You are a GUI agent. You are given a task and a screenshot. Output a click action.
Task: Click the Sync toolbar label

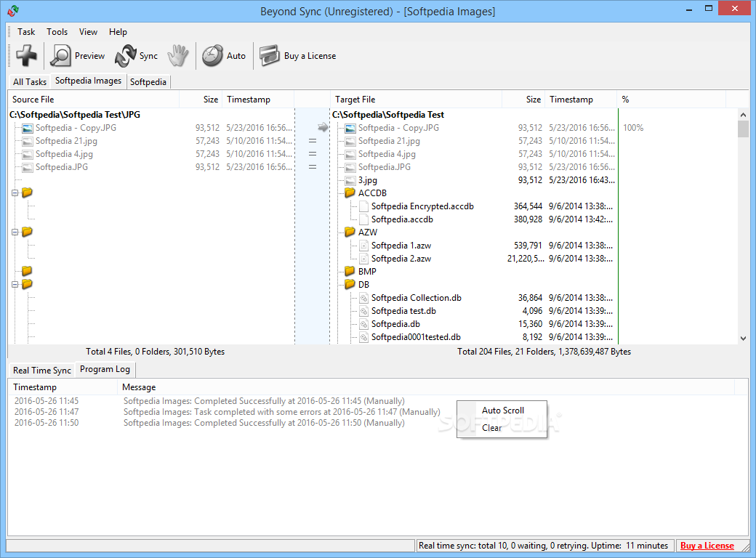(148, 56)
